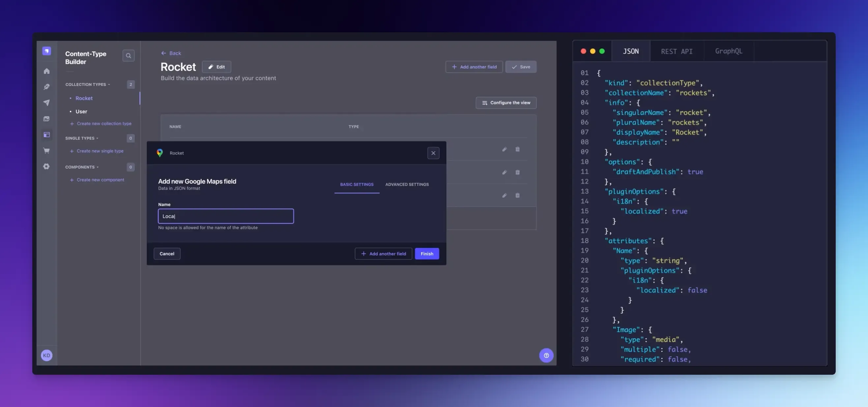The image size is (868, 407).
Task: Click the Name input field
Action: pos(226,216)
